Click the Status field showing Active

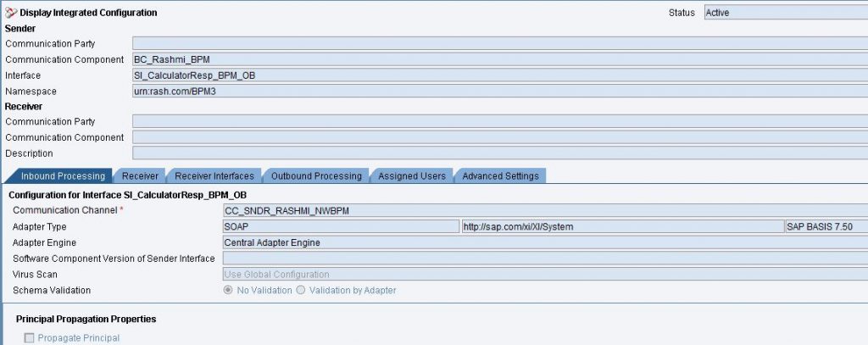click(x=786, y=13)
